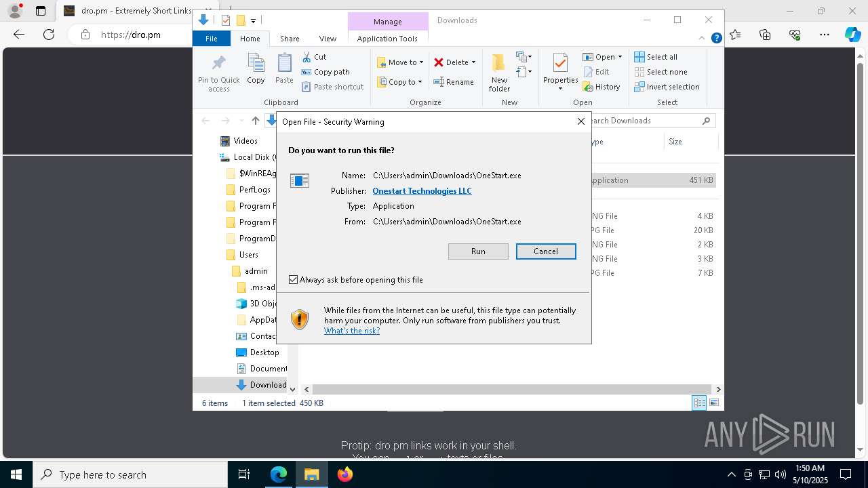Open Task View on taskbar
Screen dimensions: 868x488
(244, 474)
